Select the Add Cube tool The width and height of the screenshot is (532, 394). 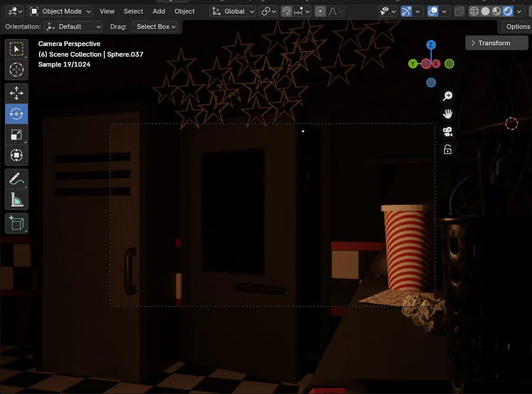(x=17, y=223)
